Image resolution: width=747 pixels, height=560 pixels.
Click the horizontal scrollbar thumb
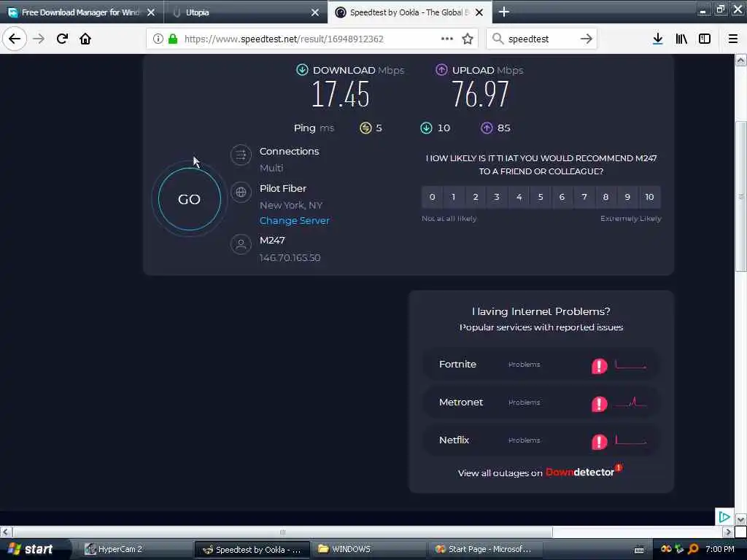(282, 532)
